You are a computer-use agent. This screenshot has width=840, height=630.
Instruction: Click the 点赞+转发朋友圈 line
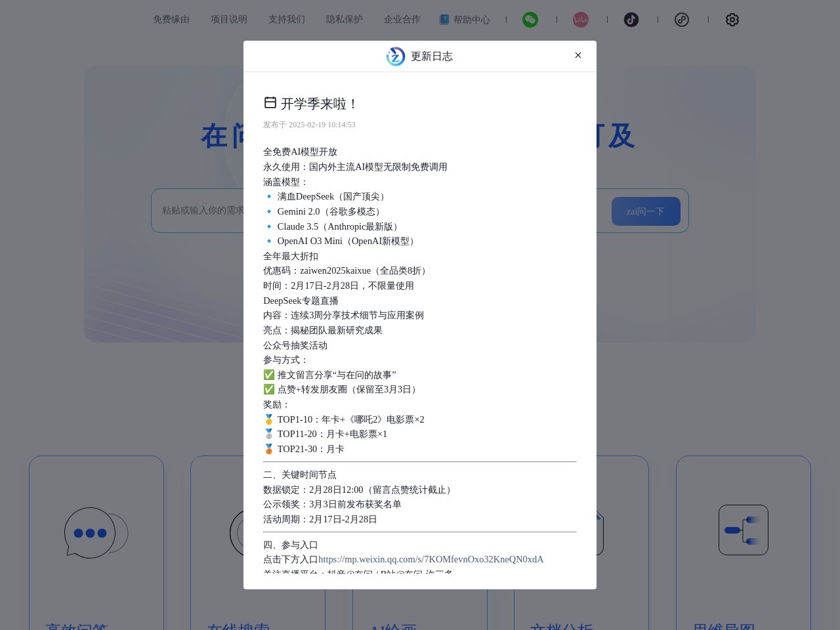pyautogui.click(x=341, y=389)
